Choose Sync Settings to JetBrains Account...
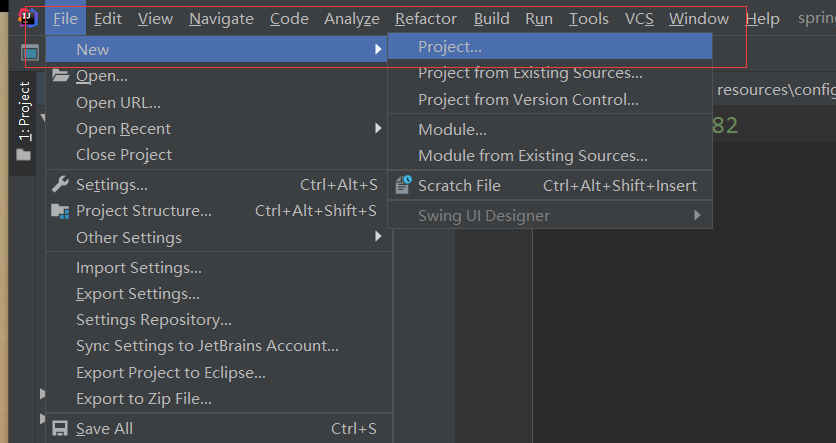The width and height of the screenshot is (836, 443). coord(207,346)
